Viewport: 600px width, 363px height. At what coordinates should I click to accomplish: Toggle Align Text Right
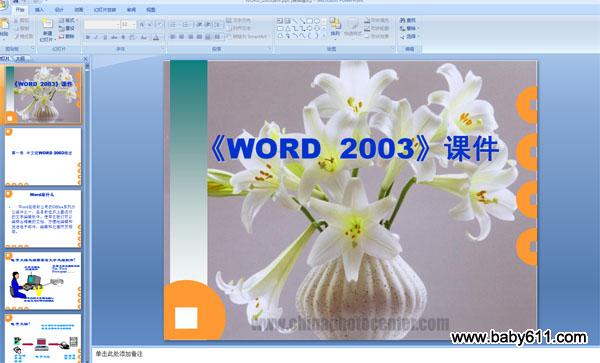click(x=190, y=37)
